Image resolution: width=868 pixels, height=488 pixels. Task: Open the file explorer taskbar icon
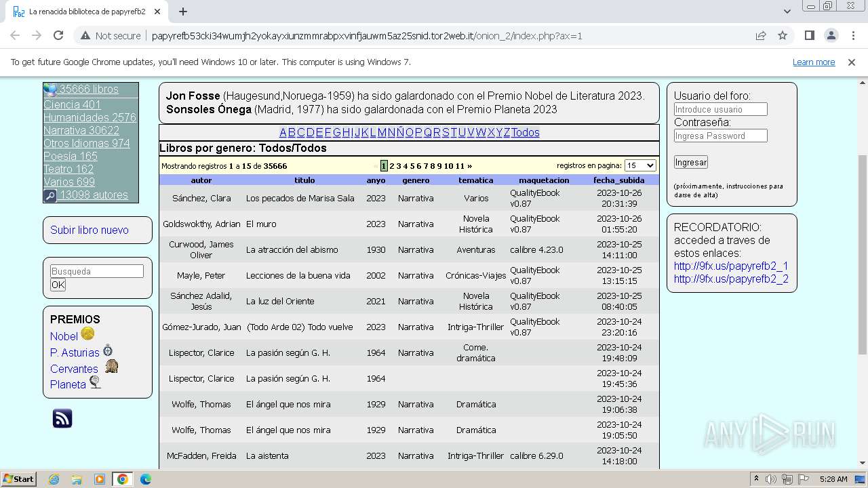77,479
